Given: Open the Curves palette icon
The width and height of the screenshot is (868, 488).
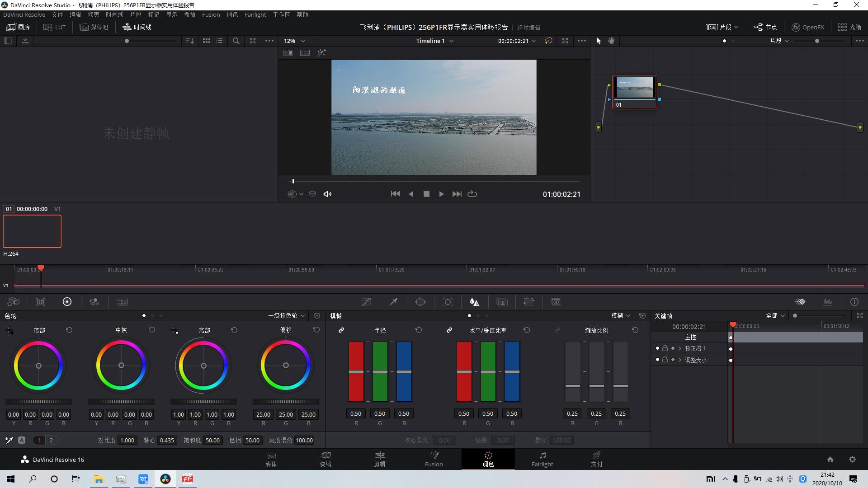Looking at the screenshot, I should 366,302.
